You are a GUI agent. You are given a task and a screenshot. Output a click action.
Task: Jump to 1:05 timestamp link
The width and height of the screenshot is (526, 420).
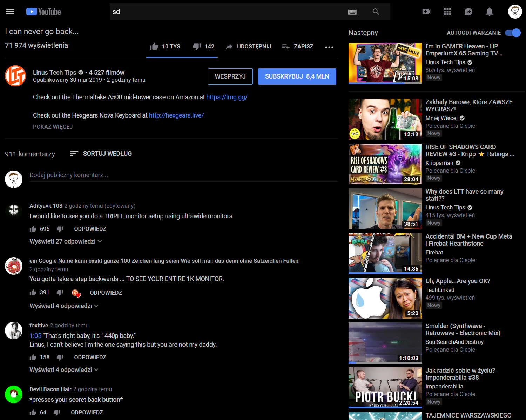coord(35,336)
